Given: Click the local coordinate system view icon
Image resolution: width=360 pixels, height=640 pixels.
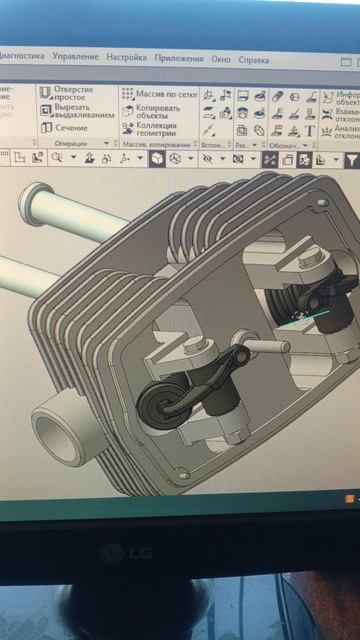Looking at the screenshot, I should (38, 158).
